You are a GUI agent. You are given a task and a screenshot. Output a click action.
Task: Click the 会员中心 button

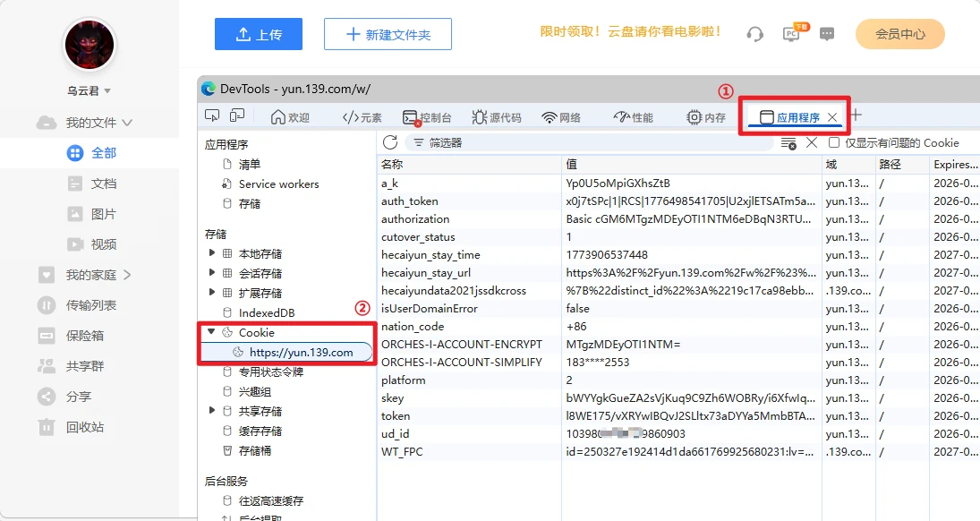tap(899, 34)
